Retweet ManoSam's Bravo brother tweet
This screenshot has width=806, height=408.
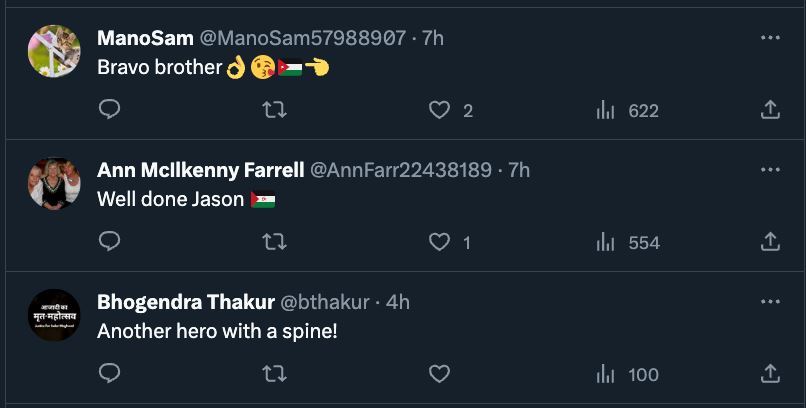tap(275, 110)
